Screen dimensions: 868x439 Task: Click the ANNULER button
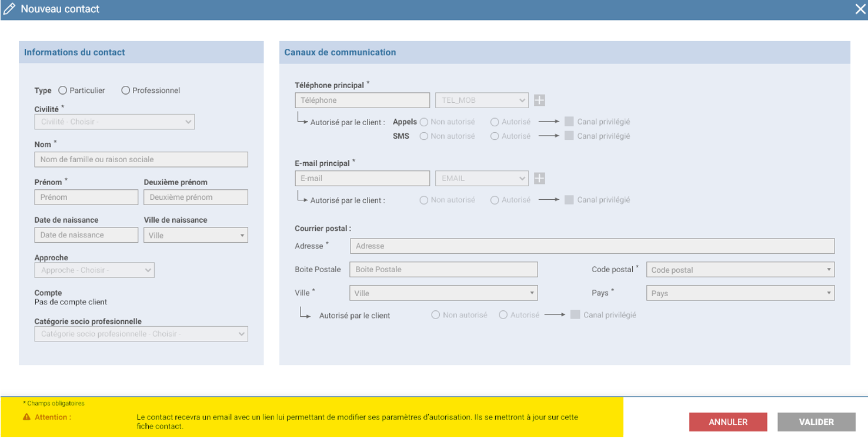click(x=728, y=422)
